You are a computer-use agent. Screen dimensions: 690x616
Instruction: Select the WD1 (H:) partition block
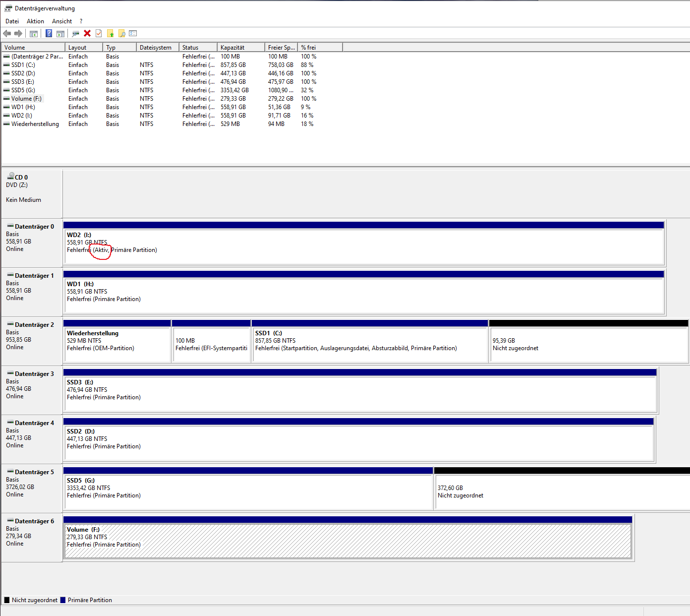tap(364, 292)
